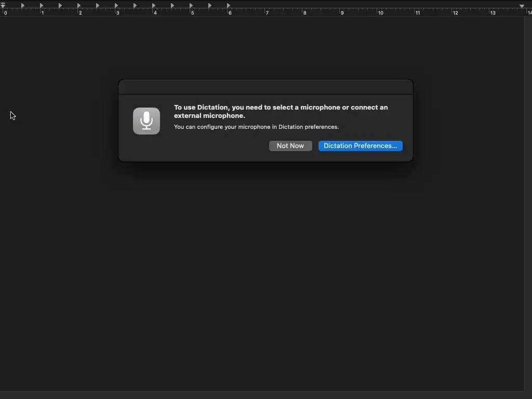Image resolution: width=532 pixels, height=399 pixels.
Task: Click the ruler number 10
Action: coord(381,13)
